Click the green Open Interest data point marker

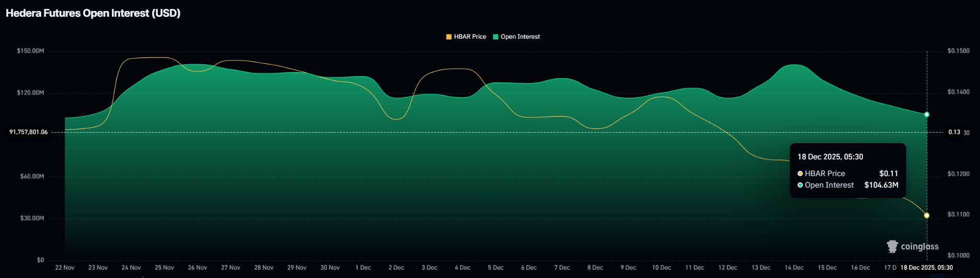tap(927, 114)
